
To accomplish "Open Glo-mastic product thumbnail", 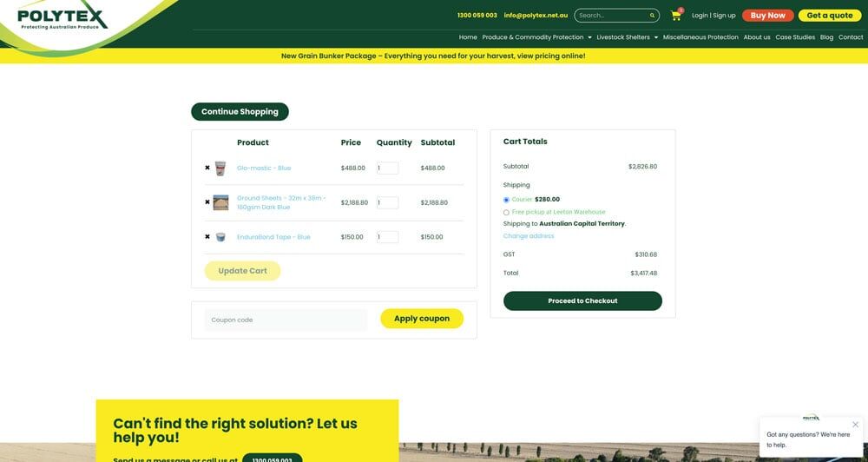I will pos(220,168).
